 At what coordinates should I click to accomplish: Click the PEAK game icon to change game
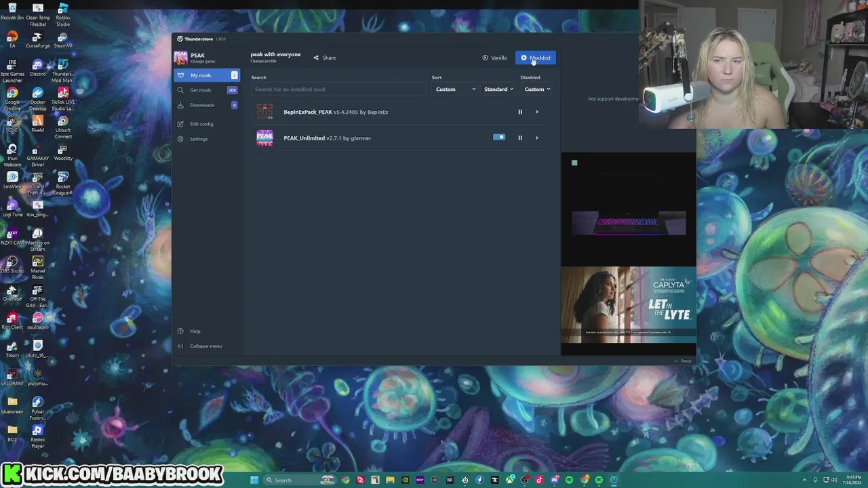pyautogui.click(x=180, y=58)
